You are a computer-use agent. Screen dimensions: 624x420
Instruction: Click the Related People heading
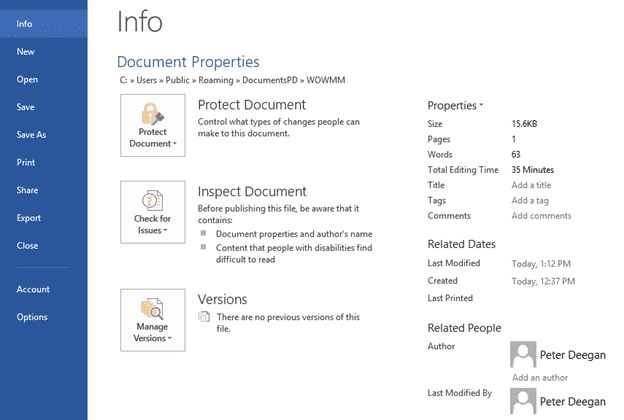point(464,328)
